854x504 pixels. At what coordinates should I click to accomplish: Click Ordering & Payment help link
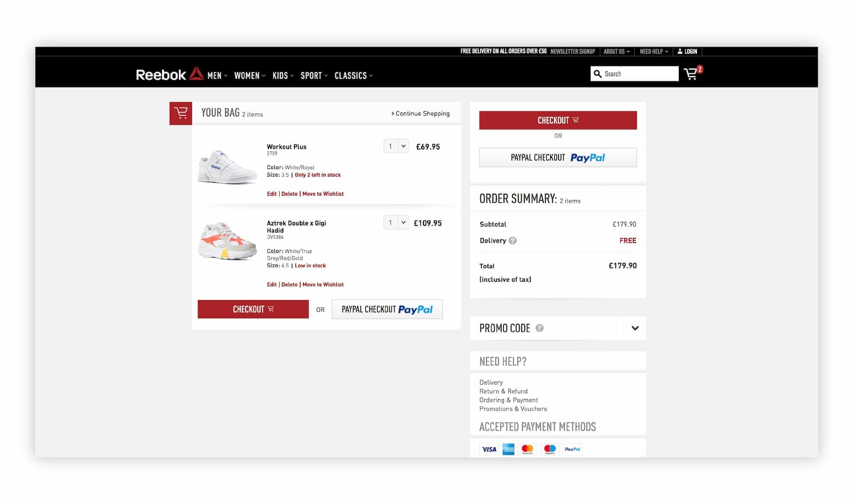click(x=508, y=400)
